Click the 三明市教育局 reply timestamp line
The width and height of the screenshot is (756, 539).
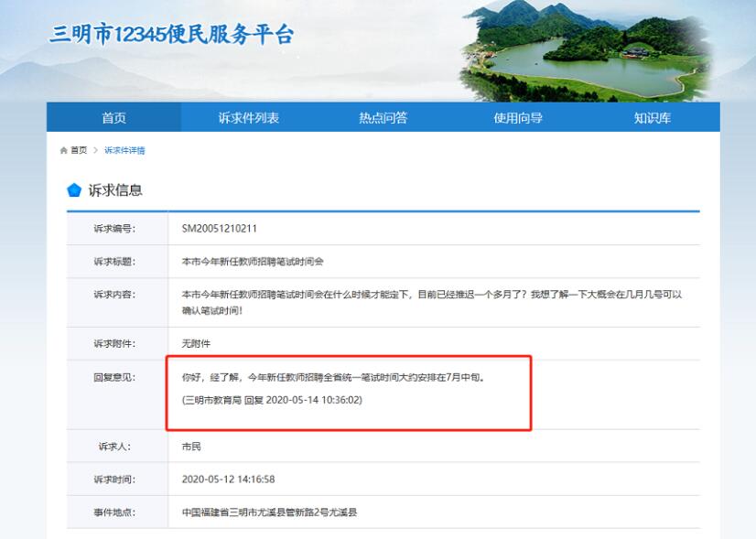(x=272, y=400)
